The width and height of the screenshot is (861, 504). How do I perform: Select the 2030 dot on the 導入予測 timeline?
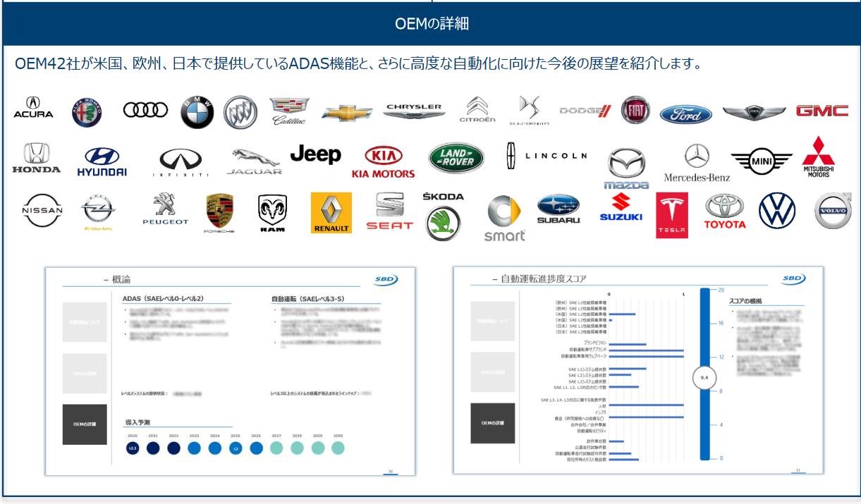tap(338, 448)
